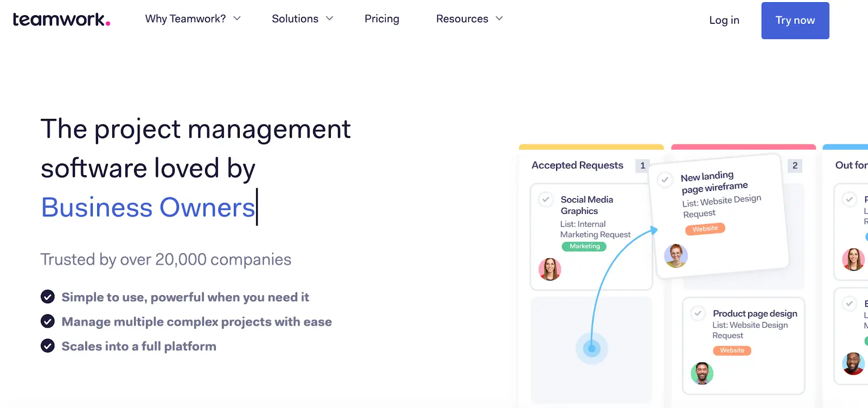Check off the Product page design task
Image resolution: width=868 pixels, height=408 pixels.
(698, 313)
